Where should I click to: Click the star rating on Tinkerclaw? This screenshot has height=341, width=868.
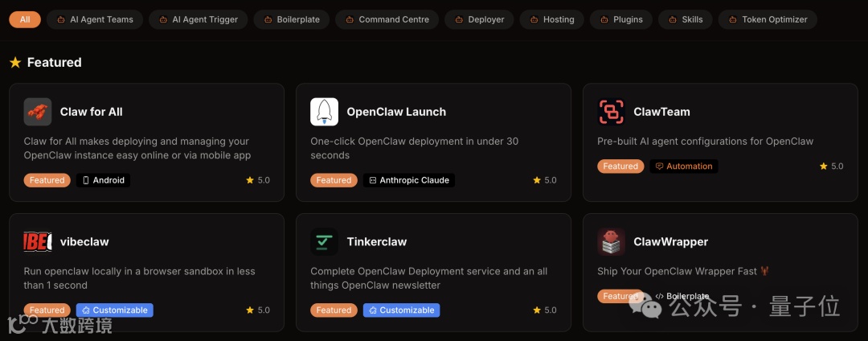pyautogui.click(x=545, y=310)
